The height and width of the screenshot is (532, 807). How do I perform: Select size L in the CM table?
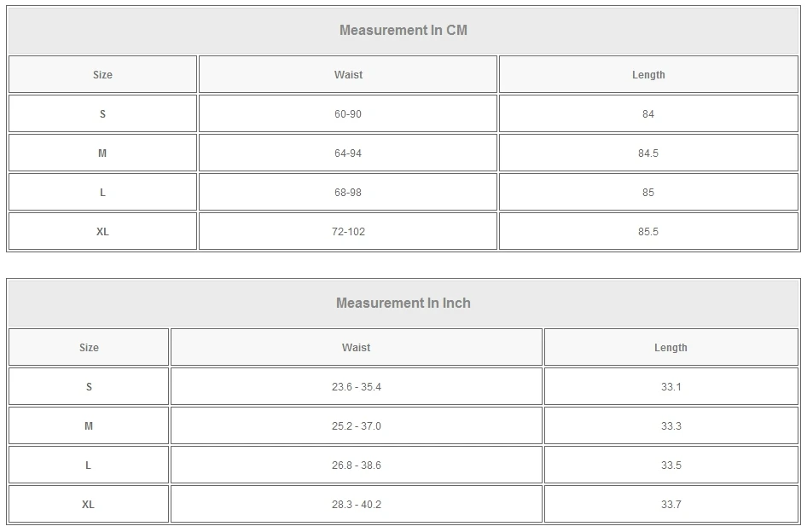102,193
